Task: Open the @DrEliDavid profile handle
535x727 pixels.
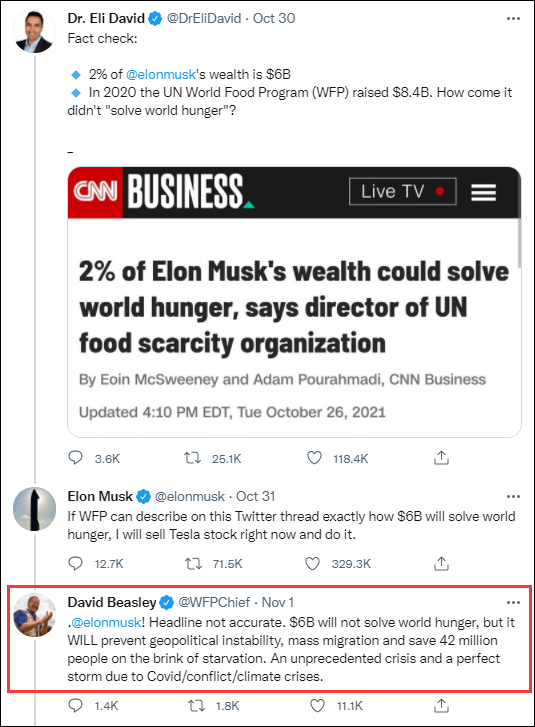Action: [x=204, y=19]
